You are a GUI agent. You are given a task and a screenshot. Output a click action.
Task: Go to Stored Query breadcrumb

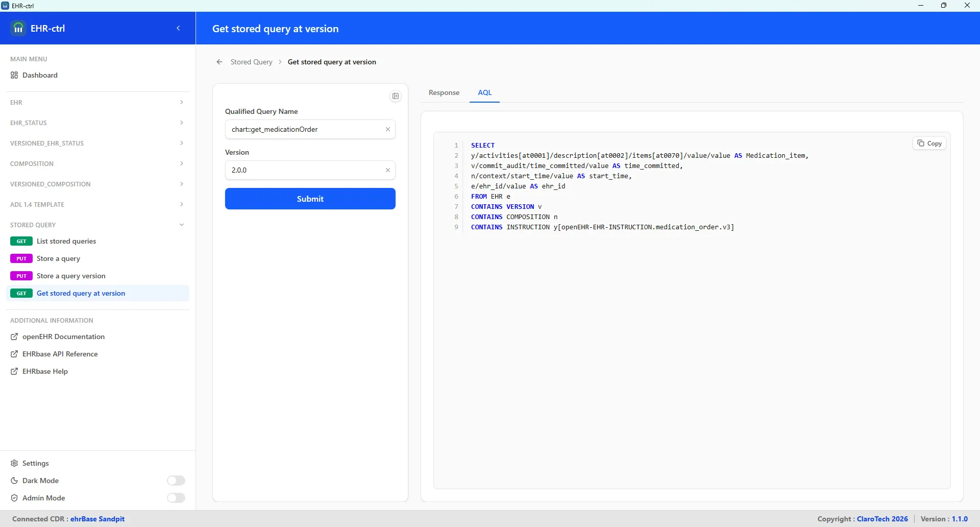[251, 62]
